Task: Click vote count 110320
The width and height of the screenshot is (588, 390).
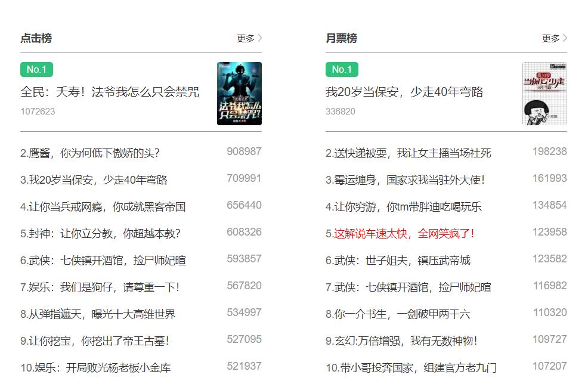Action: point(550,312)
